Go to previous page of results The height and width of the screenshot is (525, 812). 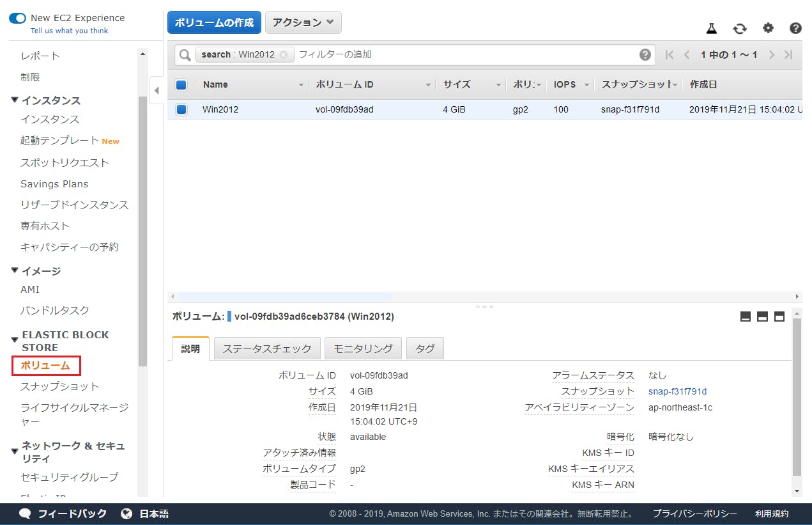(687, 55)
